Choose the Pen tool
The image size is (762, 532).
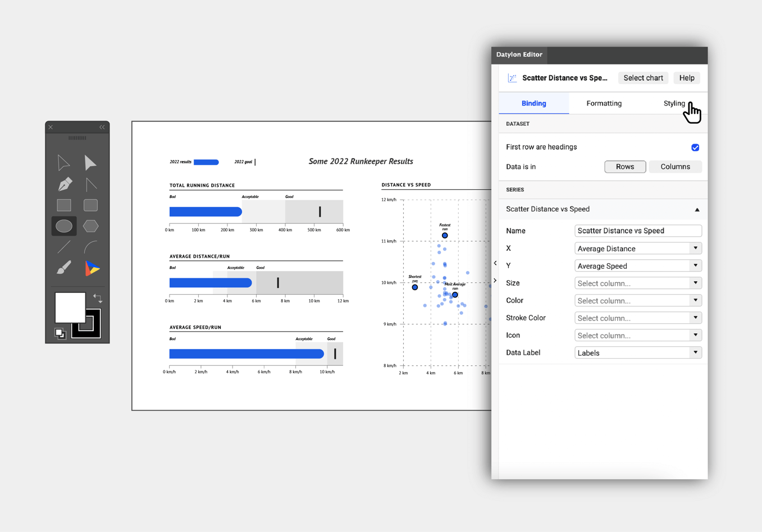(63, 184)
